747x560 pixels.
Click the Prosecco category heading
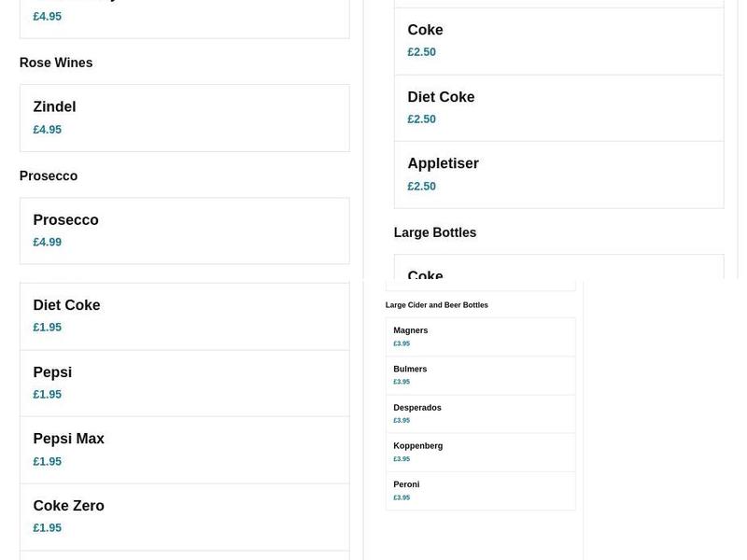(49, 176)
